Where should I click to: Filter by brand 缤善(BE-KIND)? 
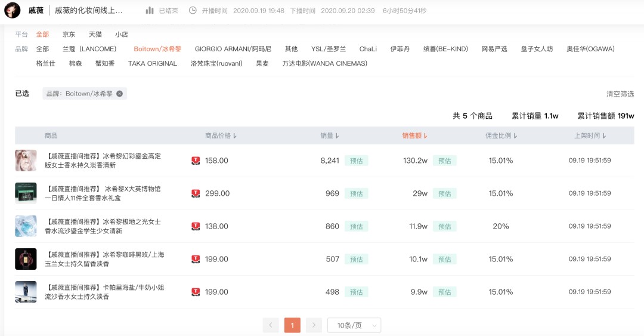445,49
